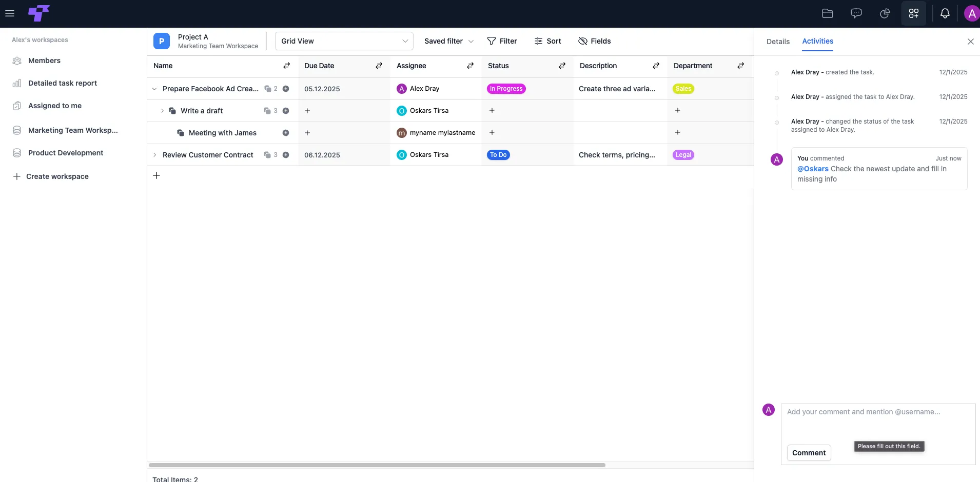Open the Saved filter dropdown
Image resolution: width=980 pixels, height=482 pixels.
click(x=449, y=41)
